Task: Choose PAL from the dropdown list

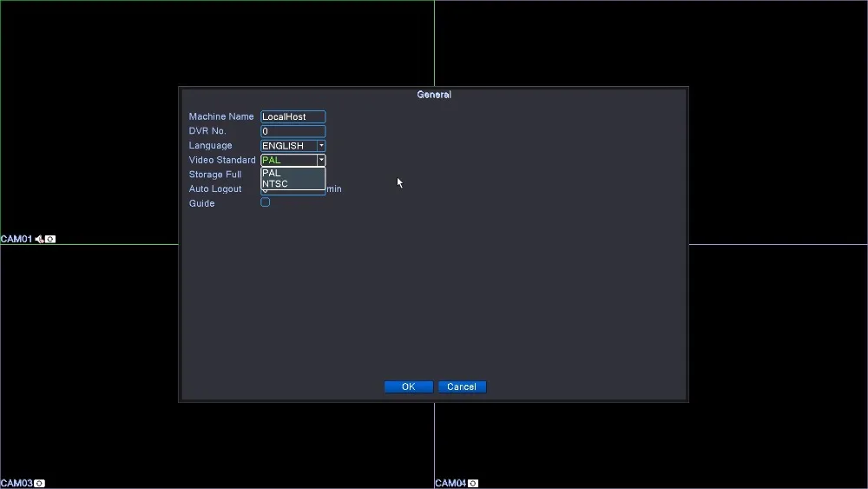Action: (293, 173)
